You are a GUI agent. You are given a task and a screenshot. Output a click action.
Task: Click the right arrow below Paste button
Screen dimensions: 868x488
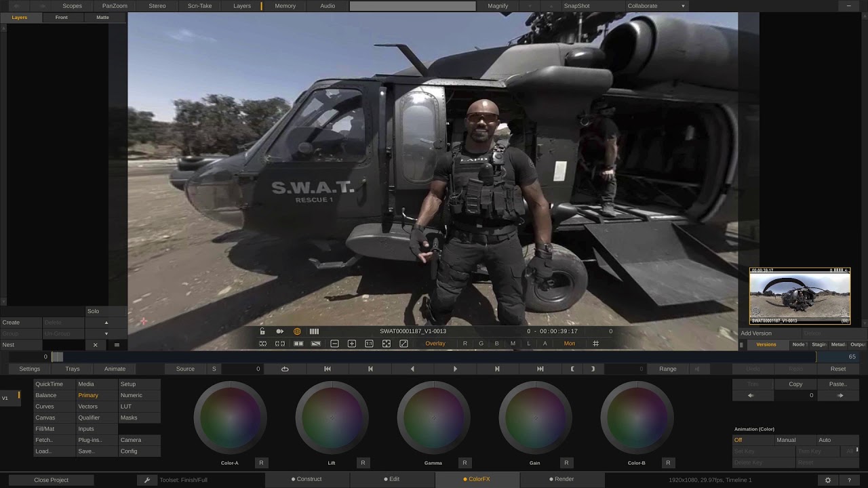pyautogui.click(x=840, y=395)
